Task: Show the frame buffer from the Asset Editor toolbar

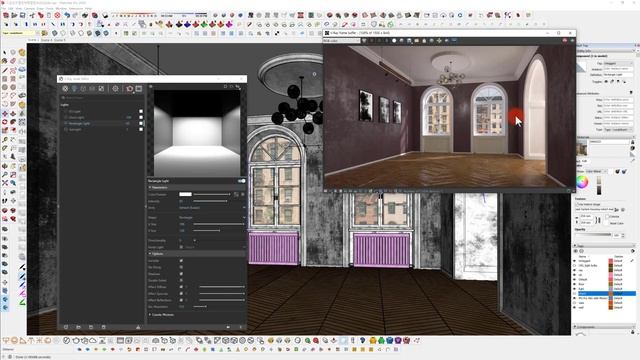Action: [139, 89]
